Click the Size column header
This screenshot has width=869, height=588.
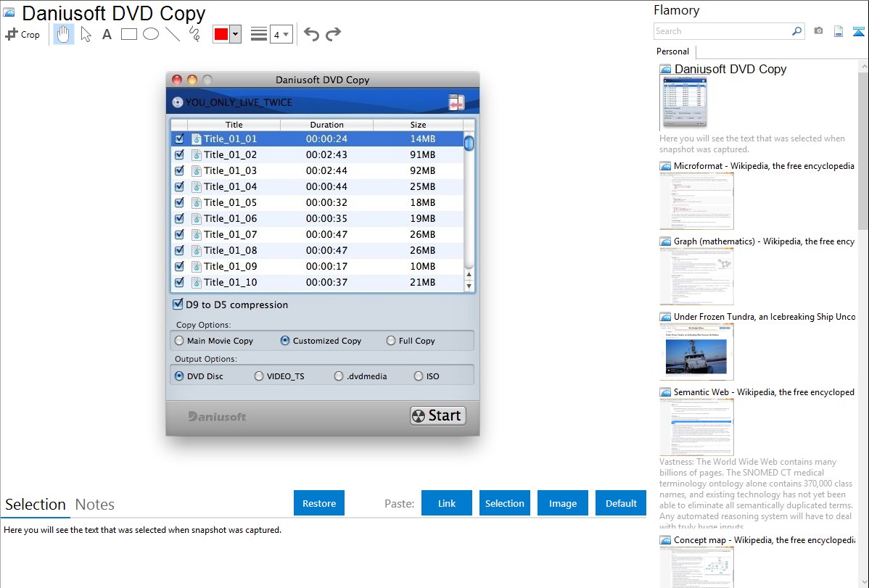(418, 125)
